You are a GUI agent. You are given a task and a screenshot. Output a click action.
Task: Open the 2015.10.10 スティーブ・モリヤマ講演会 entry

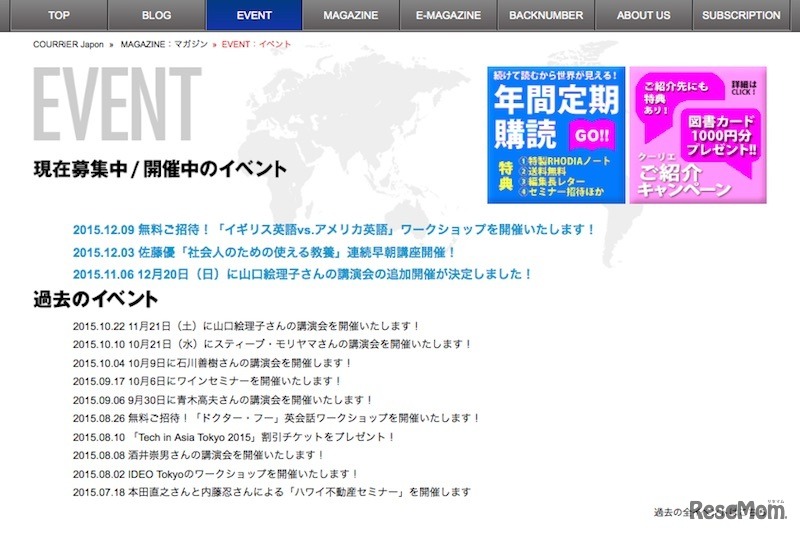[272, 344]
